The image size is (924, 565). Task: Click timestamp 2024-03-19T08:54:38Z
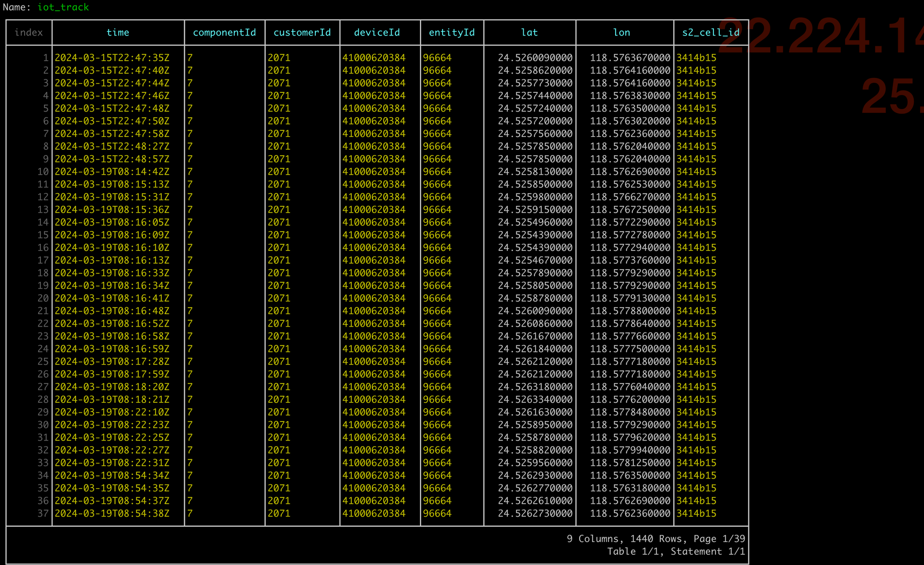tap(112, 513)
